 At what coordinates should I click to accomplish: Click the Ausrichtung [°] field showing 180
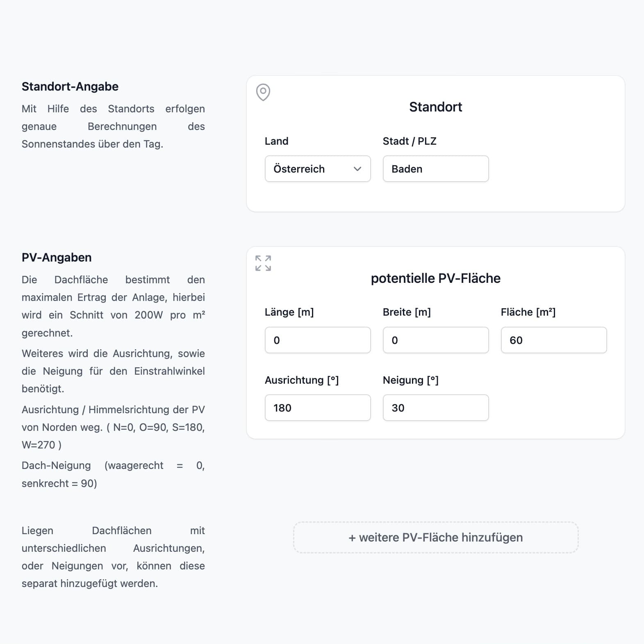coord(318,408)
